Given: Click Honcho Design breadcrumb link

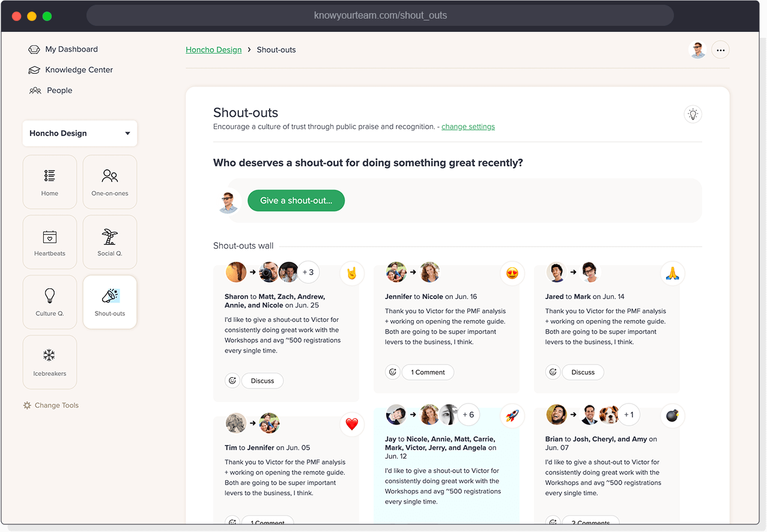Looking at the screenshot, I should pos(213,50).
